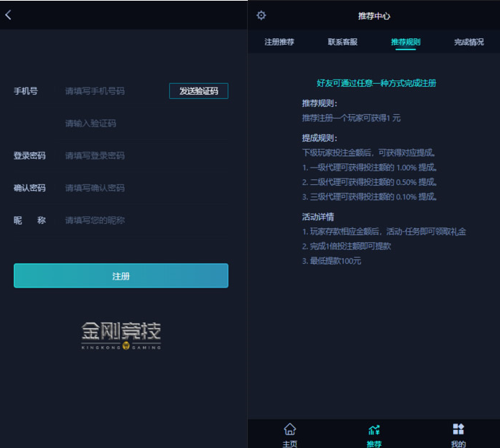Click the 推荐规则: heading
This screenshot has width=500, height=448.
coord(319,103)
